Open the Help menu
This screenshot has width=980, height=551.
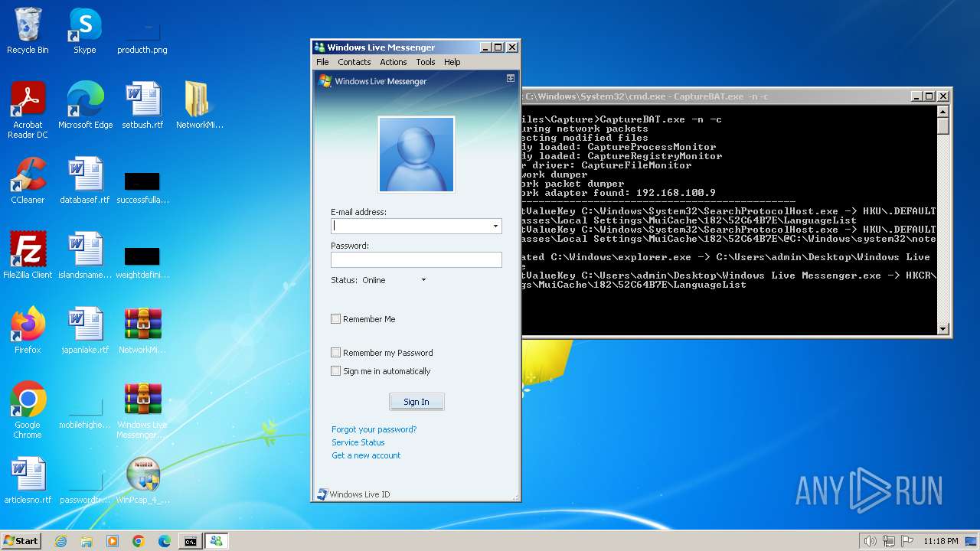[x=452, y=62]
